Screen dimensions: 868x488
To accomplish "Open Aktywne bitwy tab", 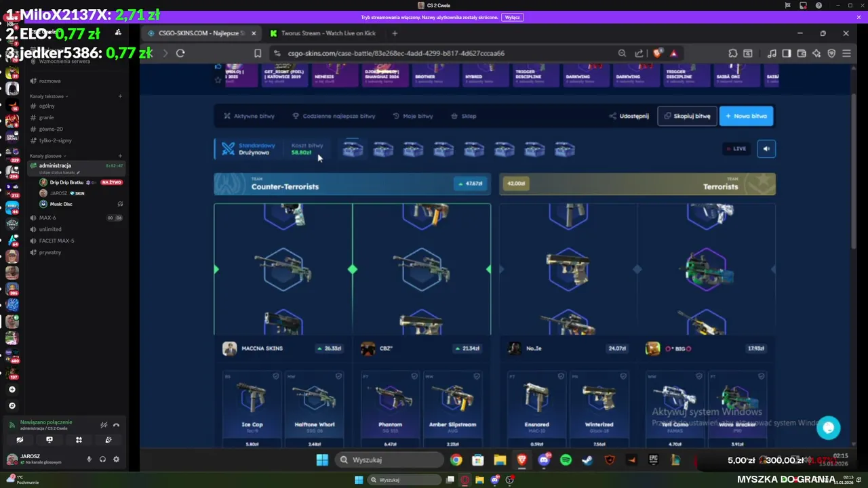I will click(x=249, y=116).
